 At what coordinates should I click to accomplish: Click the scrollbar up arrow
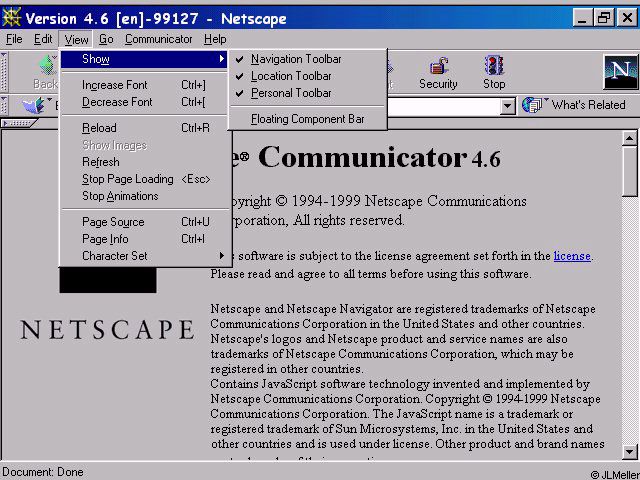tap(629, 138)
